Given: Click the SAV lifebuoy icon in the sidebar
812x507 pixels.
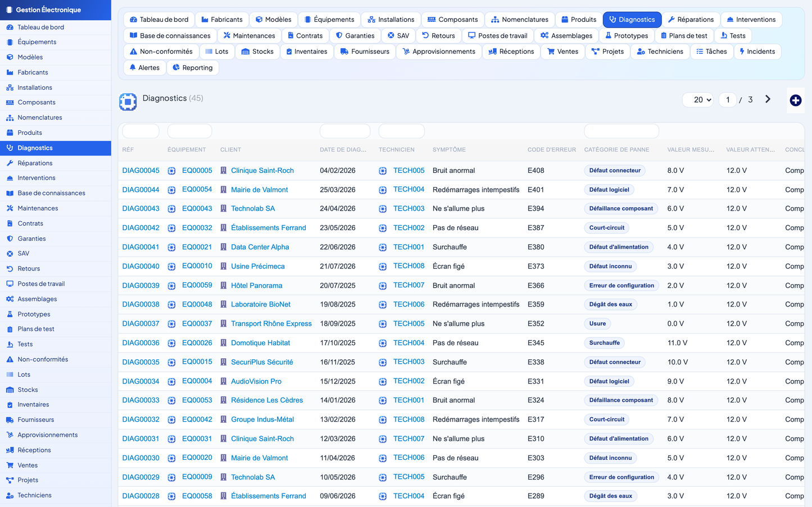Looking at the screenshot, I should pyautogui.click(x=10, y=254).
